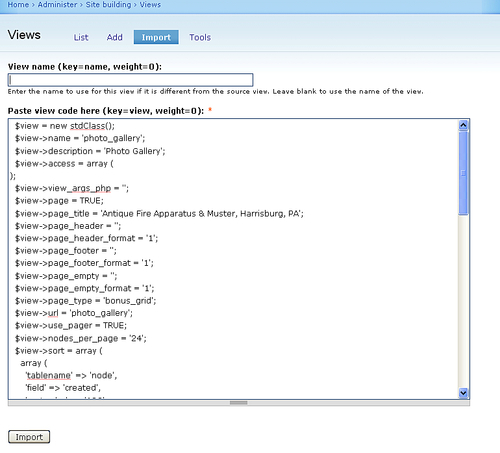Click the line "$view->sort = array ("
This screenshot has height=453, width=500.
click(59, 351)
